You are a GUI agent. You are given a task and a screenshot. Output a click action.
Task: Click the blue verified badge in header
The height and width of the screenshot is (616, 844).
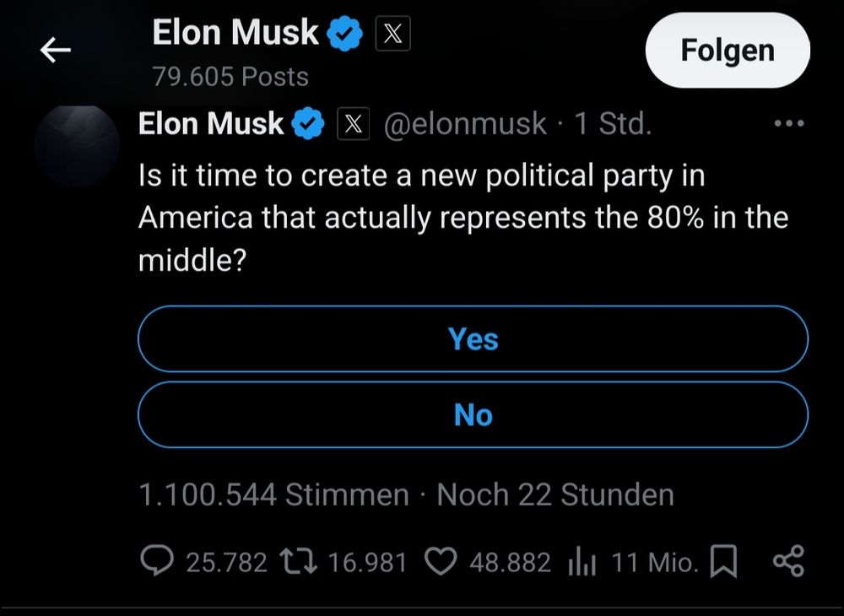click(x=345, y=34)
